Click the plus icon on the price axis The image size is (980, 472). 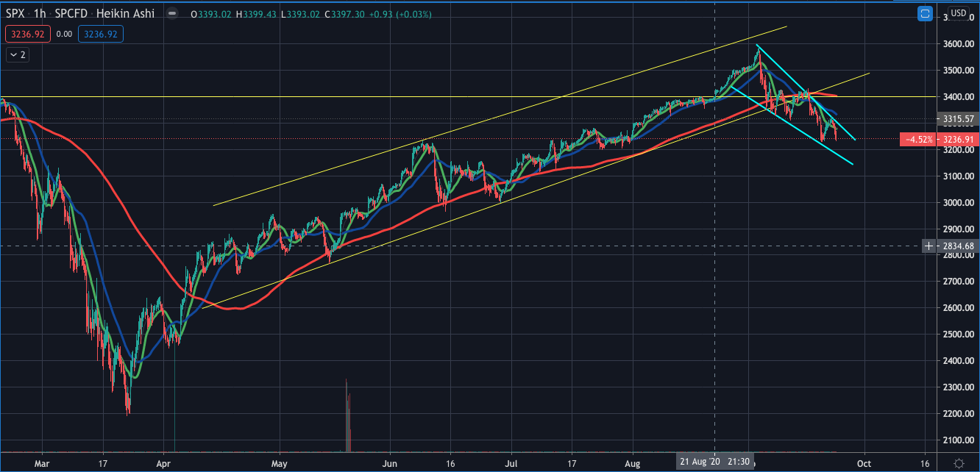[x=931, y=246]
